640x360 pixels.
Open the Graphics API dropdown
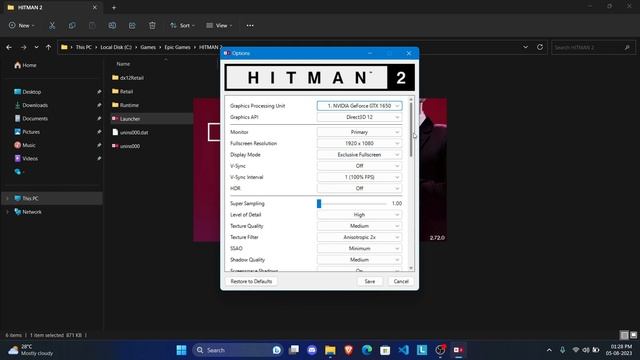pyautogui.click(x=359, y=117)
